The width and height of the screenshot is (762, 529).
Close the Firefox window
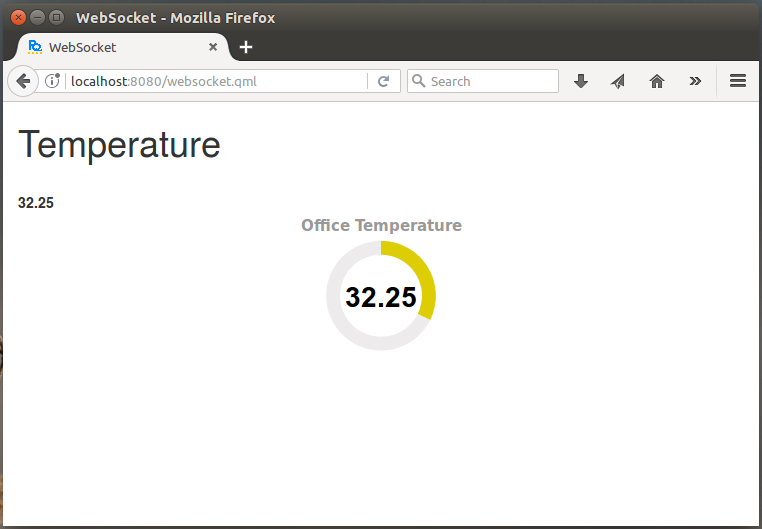18,17
